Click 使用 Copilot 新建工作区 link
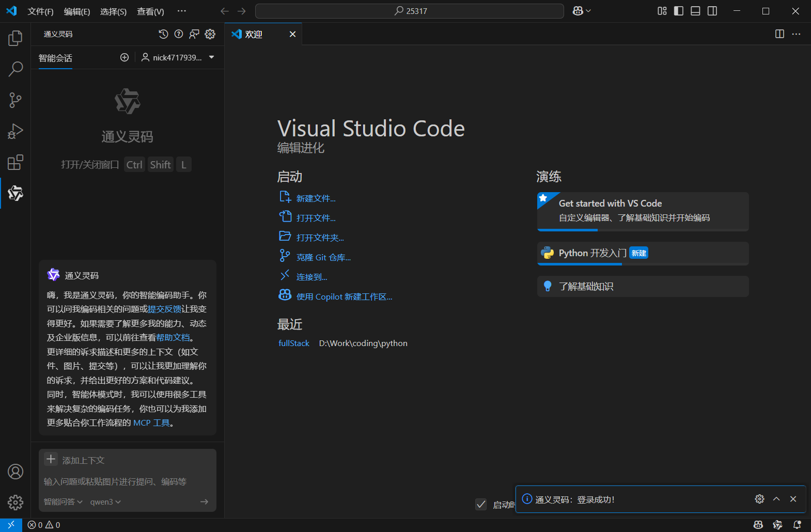This screenshot has height=532, width=811. pos(344,296)
